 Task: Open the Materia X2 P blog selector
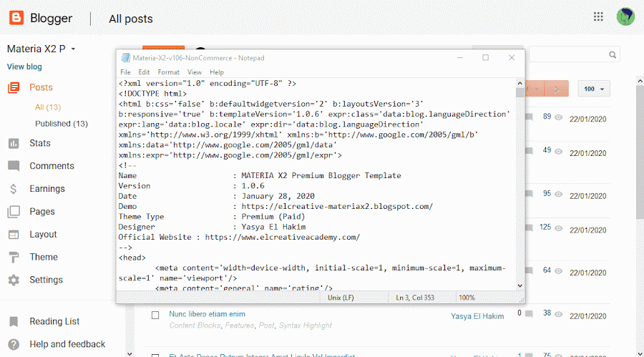[x=41, y=49]
